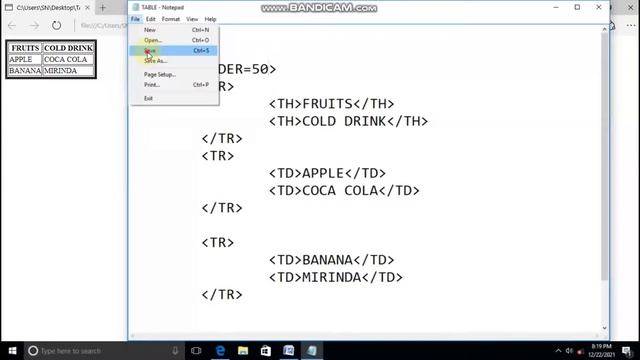Viewport: 640px width, 360px height.
Task: Choose Exit from the File menu
Action: coord(174,98)
